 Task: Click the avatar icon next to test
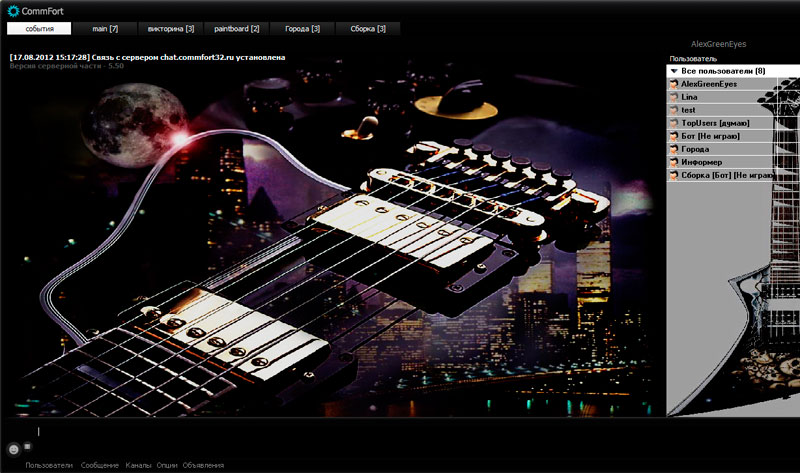[x=674, y=110]
